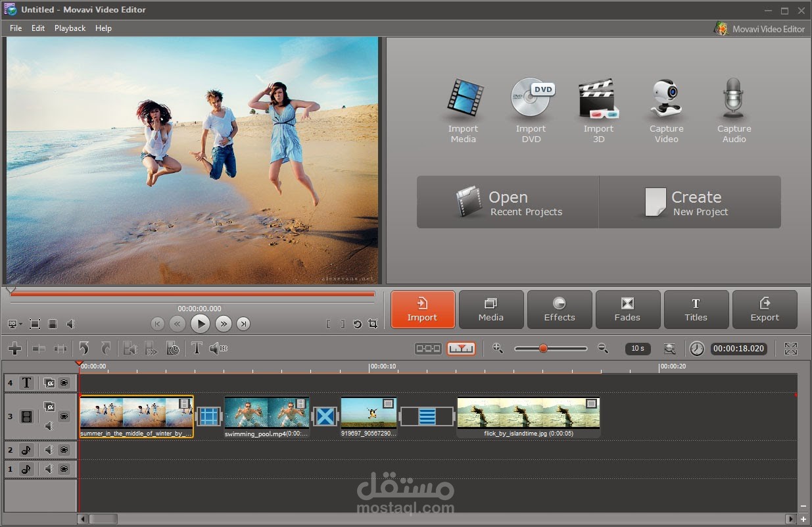812x527 pixels.
Task: Open the File menu
Action: [x=16, y=28]
